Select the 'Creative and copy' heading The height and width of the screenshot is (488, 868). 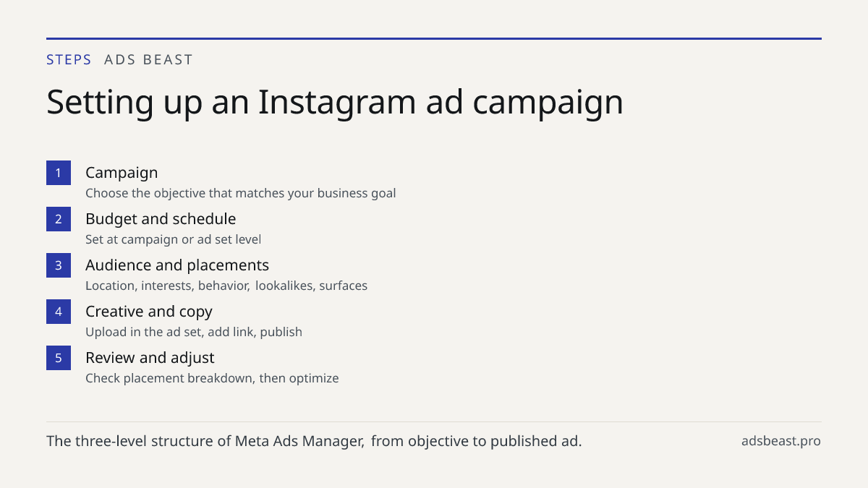(x=149, y=312)
